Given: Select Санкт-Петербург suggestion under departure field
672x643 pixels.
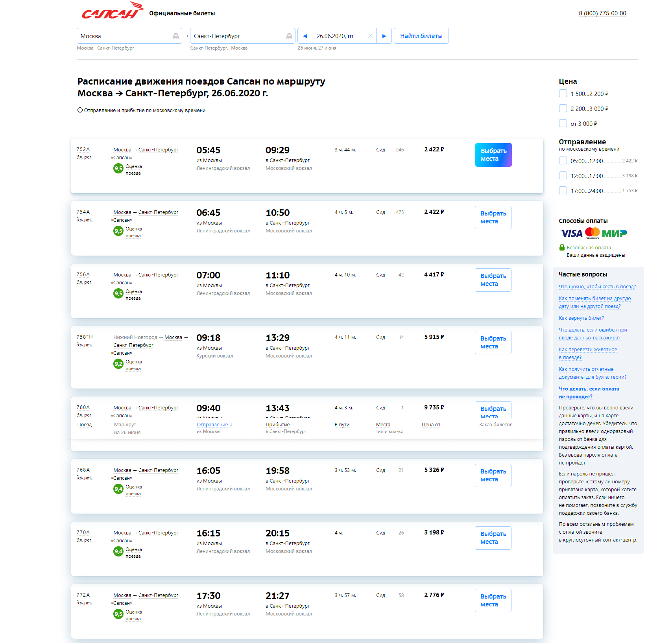Looking at the screenshot, I should point(116,48).
